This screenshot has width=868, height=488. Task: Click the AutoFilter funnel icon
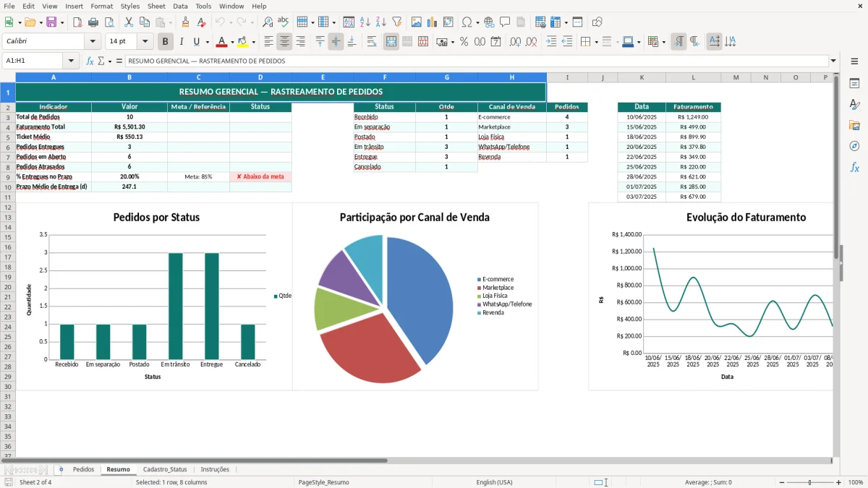click(397, 22)
